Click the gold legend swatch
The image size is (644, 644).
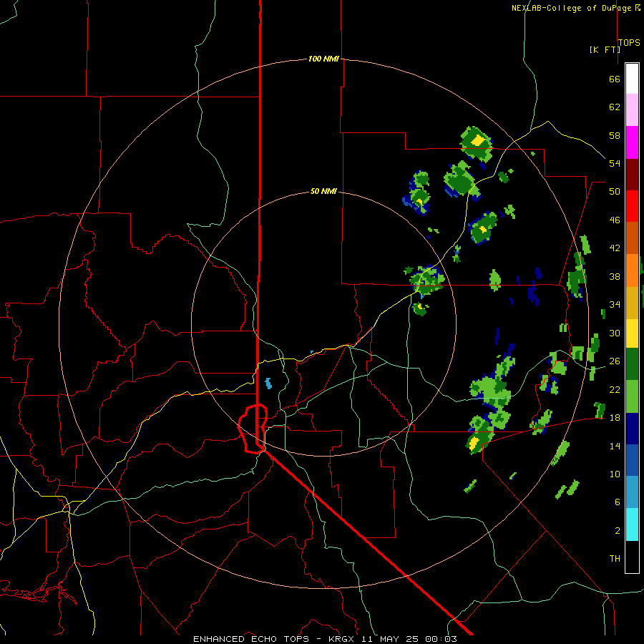click(x=632, y=303)
